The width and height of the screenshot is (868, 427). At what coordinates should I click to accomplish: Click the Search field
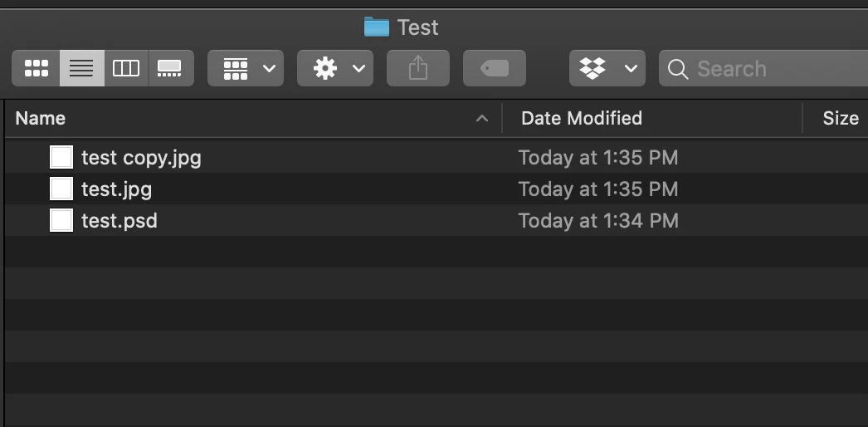click(763, 68)
